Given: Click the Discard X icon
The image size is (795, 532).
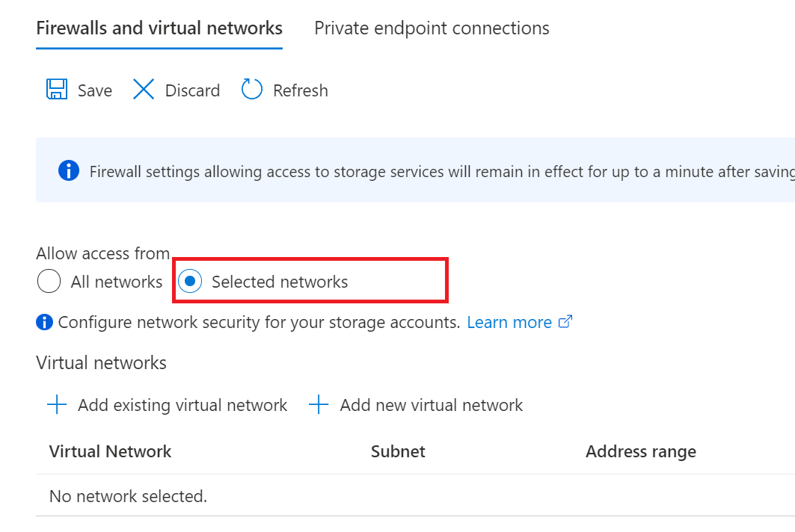Looking at the screenshot, I should (x=143, y=89).
